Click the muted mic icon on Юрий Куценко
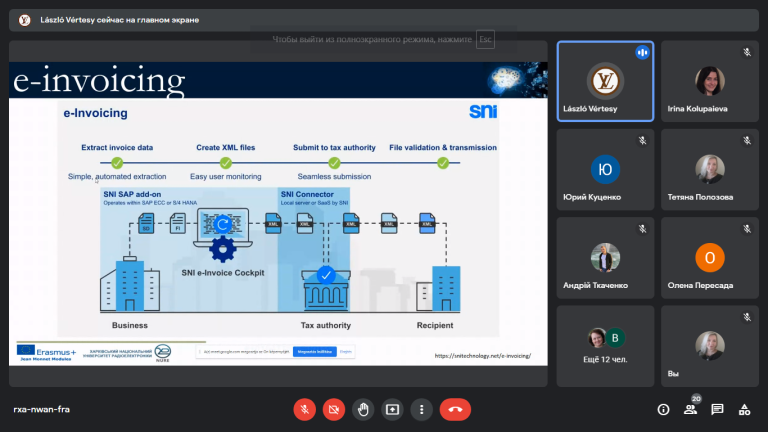 [x=642, y=141]
